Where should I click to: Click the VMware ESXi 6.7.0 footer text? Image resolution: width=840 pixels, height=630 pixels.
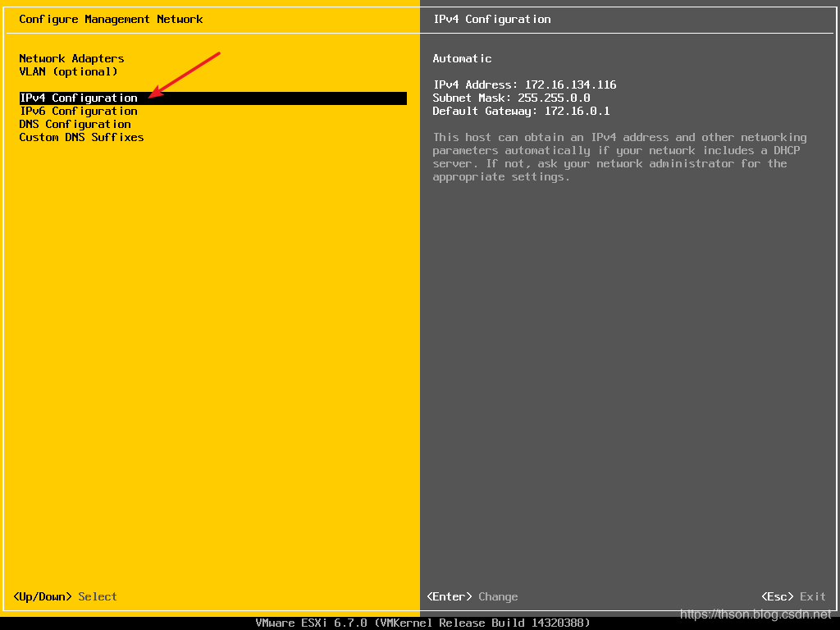(x=312, y=623)
